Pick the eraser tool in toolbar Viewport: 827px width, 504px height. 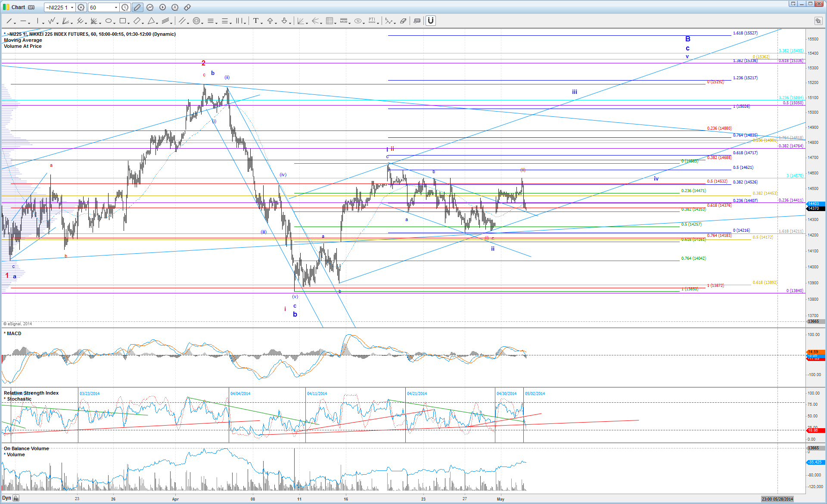pos(403,21)
